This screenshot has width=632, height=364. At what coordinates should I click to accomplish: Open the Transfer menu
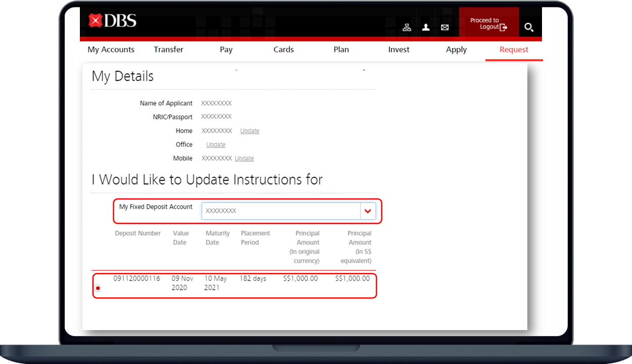pyautogui.click(x=168, y=50)
